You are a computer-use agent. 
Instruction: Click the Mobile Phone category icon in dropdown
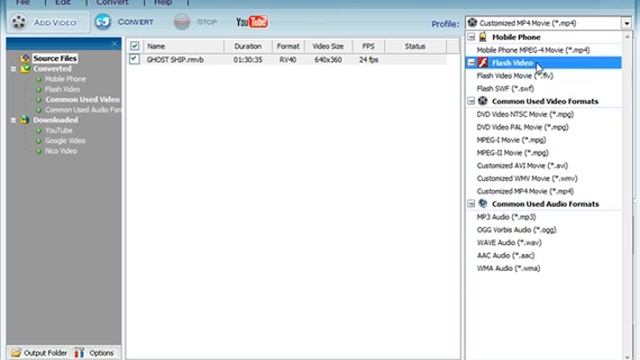coord(483,37)
